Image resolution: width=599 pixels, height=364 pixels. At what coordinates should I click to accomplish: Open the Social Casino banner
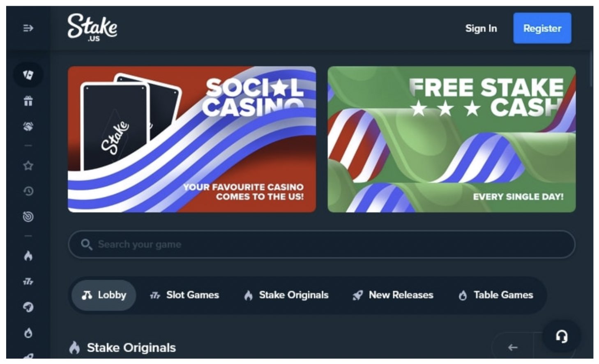(x=192, y=139)
